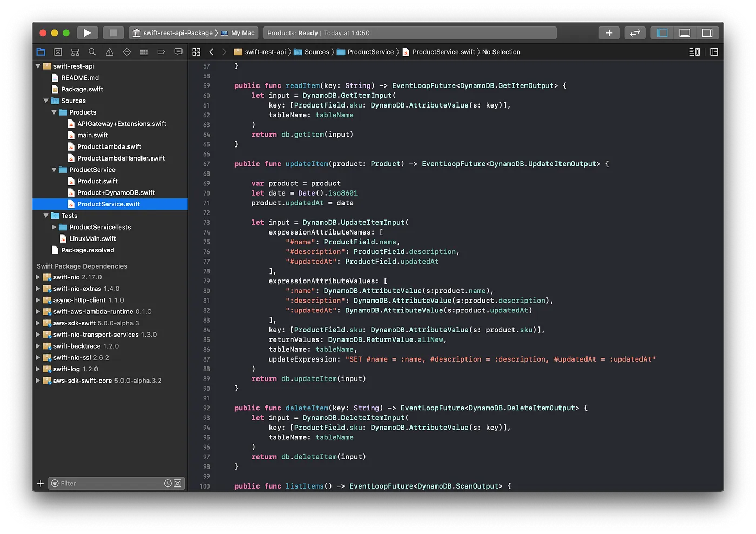The width and height of the screenshot is (756, 534).
Task: Choose the My Mac run destination
Action: coord(238,33)
